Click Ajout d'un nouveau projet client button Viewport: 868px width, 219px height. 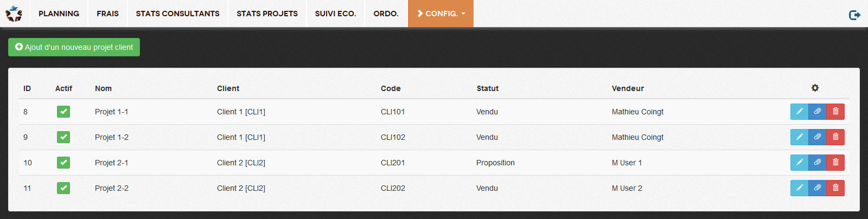pyautogui.click(x=74, y=47)
